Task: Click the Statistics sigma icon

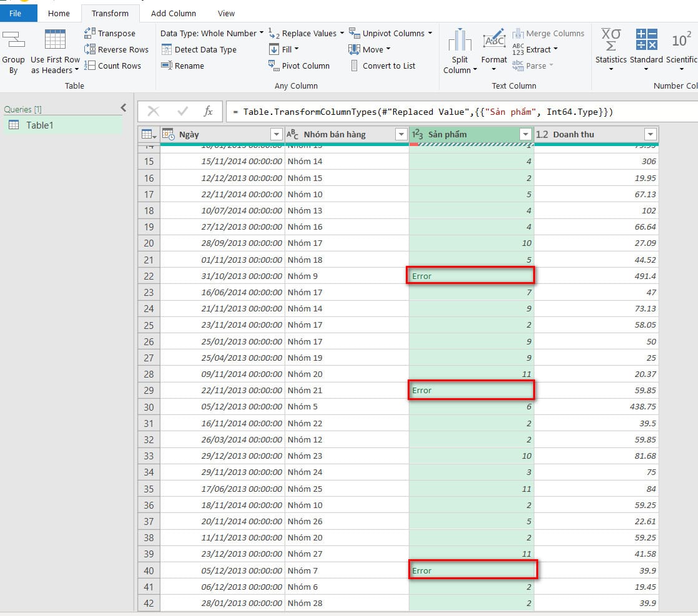Action: pos(611,40)
